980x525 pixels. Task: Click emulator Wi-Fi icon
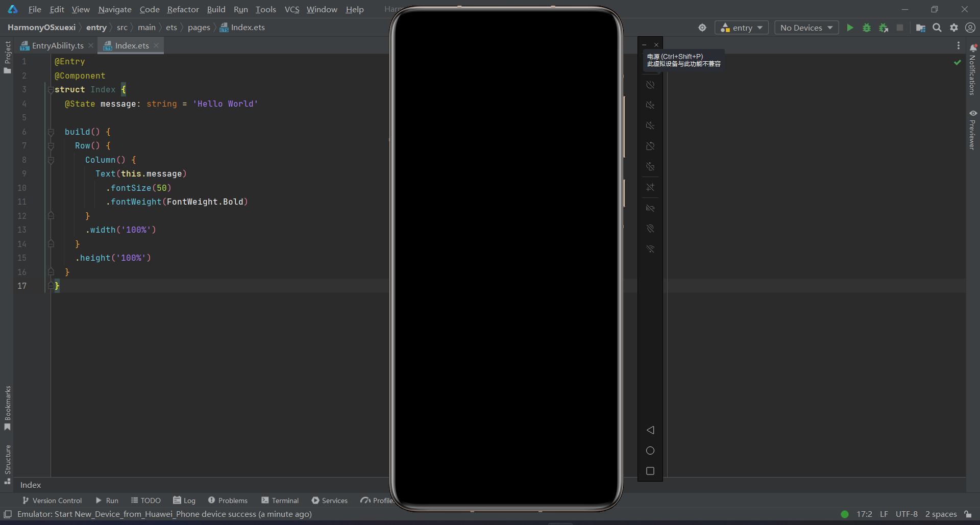[x=650, y=249]
